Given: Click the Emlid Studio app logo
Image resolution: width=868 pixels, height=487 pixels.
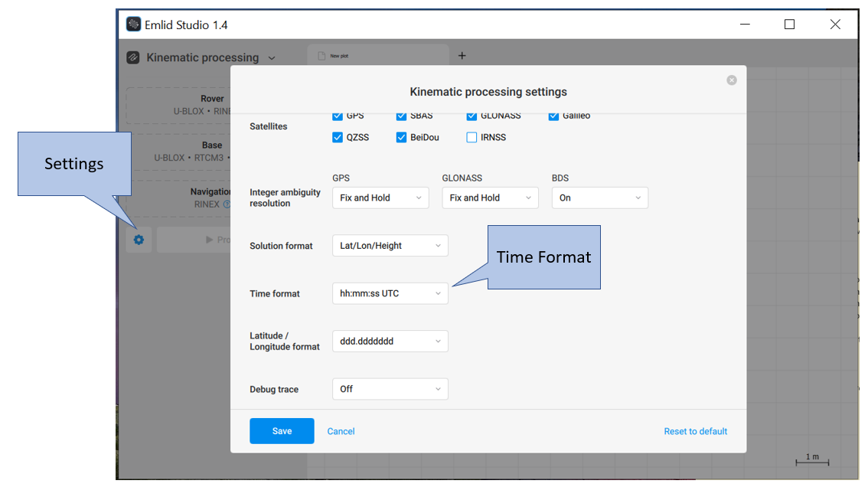Looking at the screenshot, I should [x=133, y=25].
